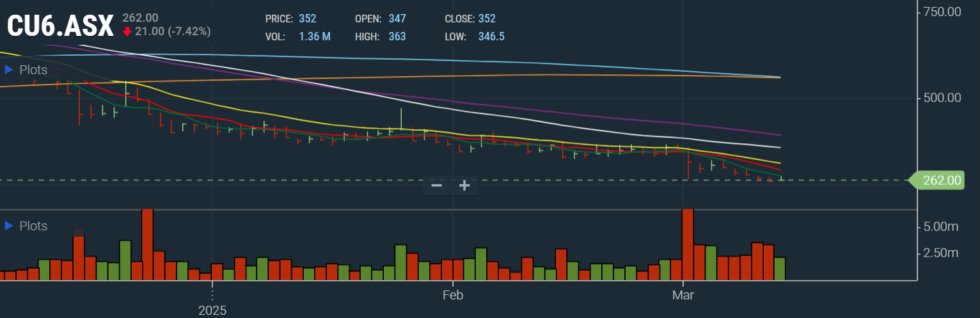Select the CLOSE value 352
The height and width of the screenshot is (318, 980).
(487, 19)
